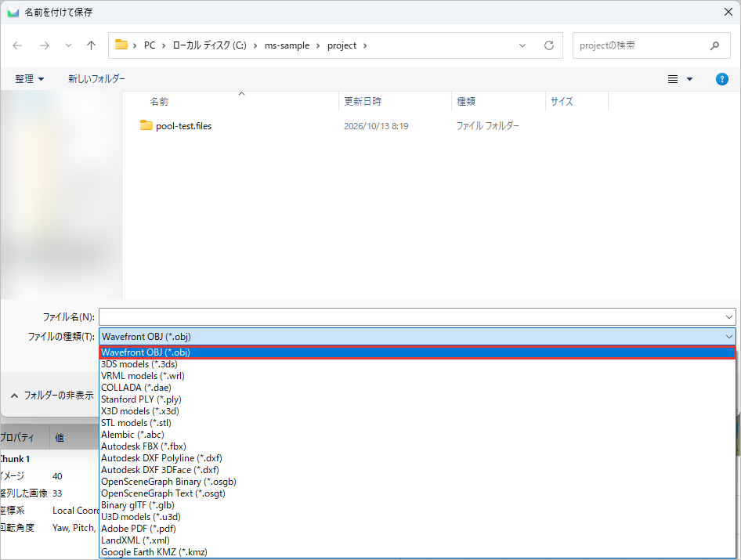Click the folder icon in address bar

click(121, 45)
